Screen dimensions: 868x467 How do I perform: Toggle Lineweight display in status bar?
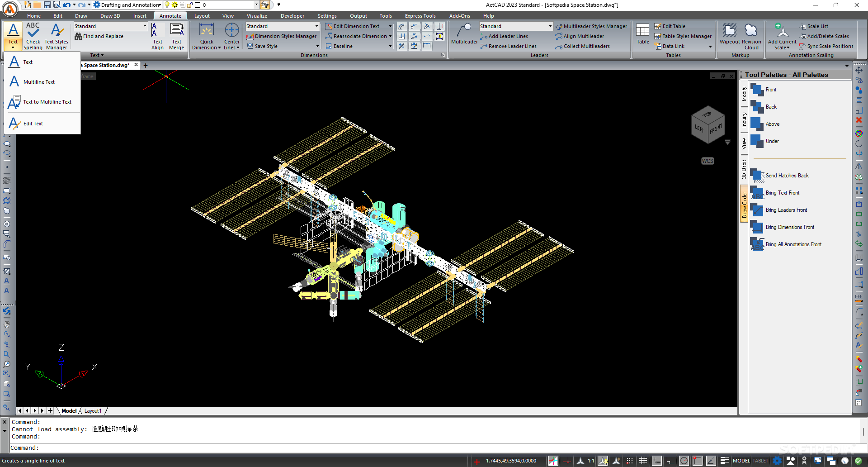pyautogui.click(x=724, y=461)
